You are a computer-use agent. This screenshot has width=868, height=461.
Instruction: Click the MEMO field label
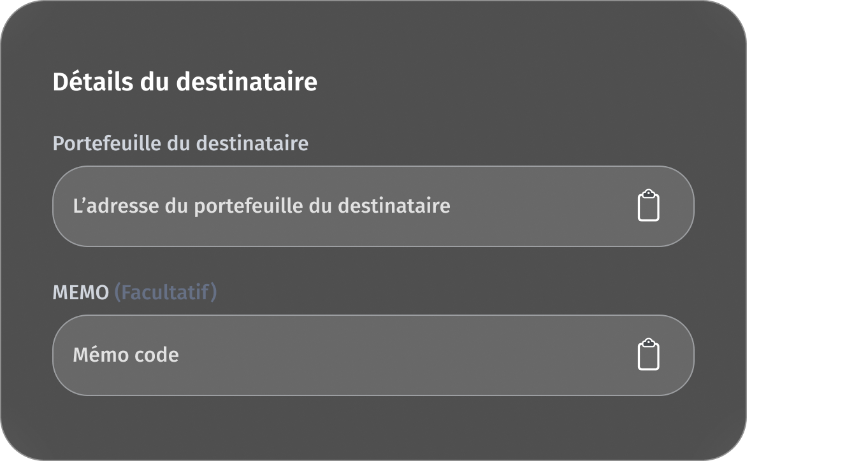coord(80,293)
